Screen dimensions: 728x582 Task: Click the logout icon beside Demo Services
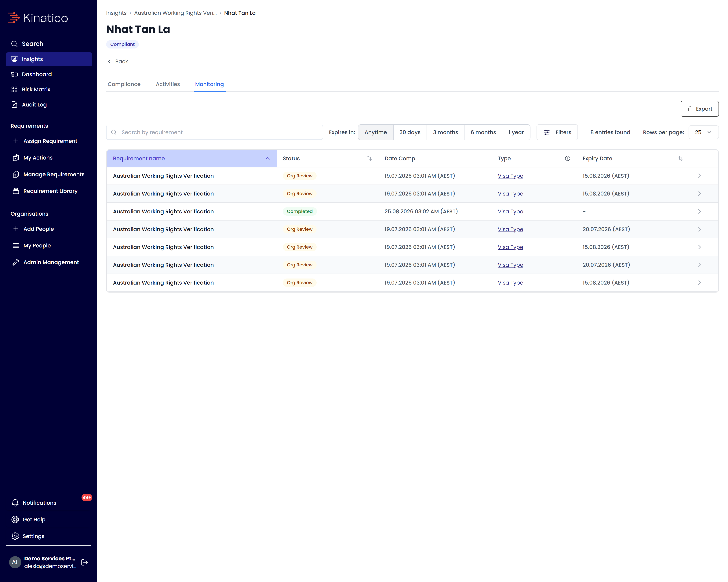(84, 562)
